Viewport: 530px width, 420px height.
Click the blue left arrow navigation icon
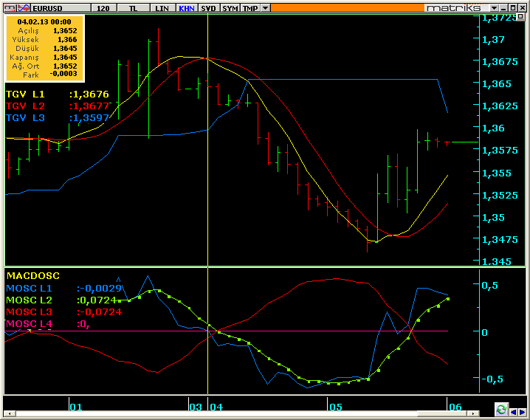pyautogui.click(x=514, y=412)
